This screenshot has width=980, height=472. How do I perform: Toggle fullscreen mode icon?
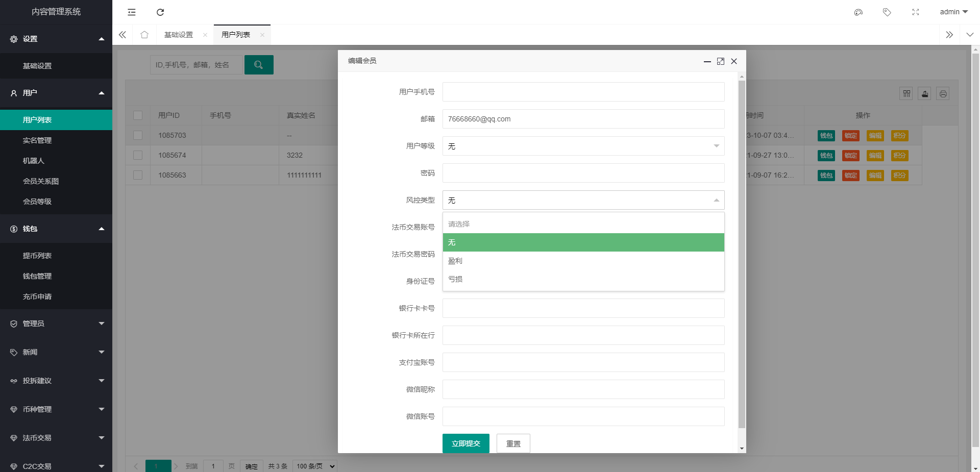point(916,12)
